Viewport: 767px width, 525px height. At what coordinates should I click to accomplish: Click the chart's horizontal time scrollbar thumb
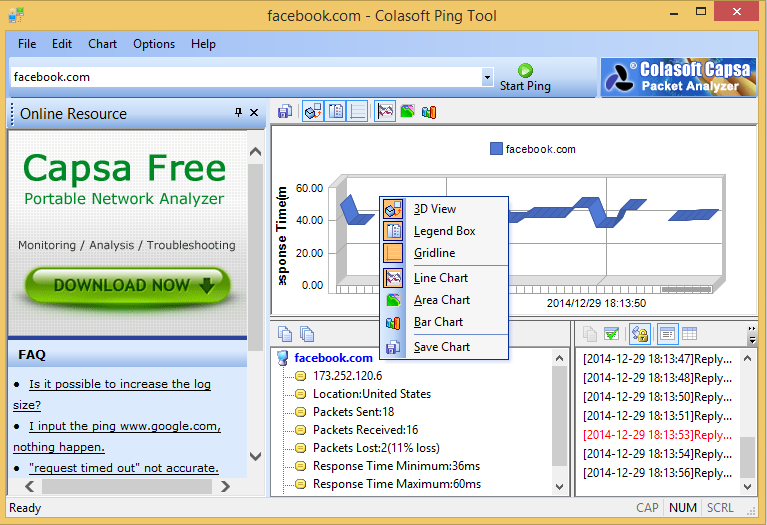pos(686,290)
